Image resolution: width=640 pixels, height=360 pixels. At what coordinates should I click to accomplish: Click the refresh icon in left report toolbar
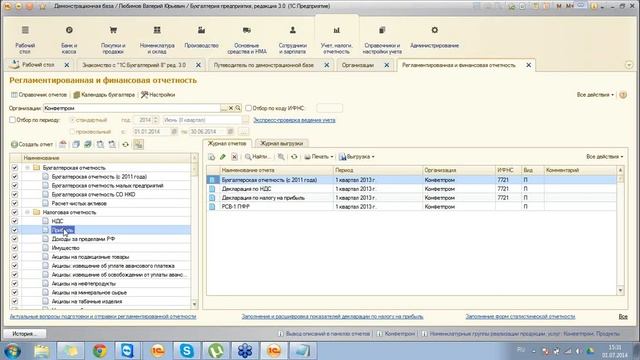point(125,144)
